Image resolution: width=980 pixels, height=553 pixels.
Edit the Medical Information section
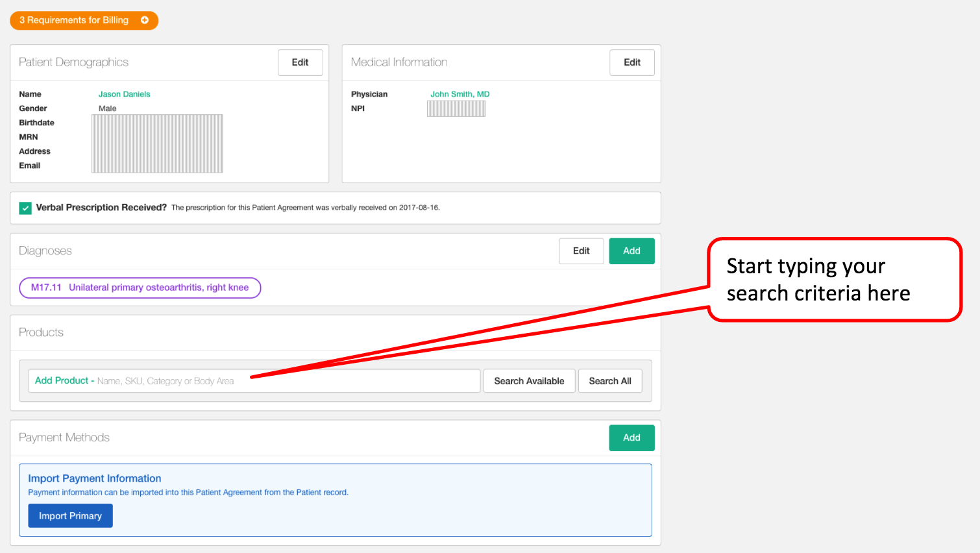(631, 62)
